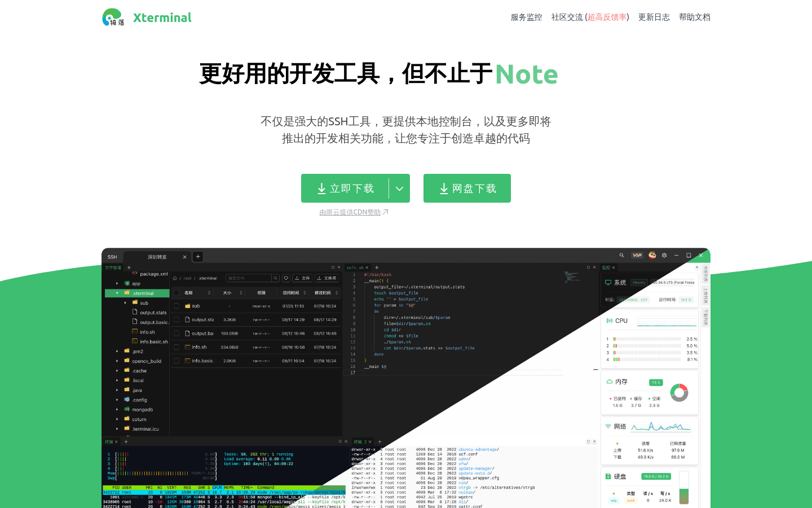Maximize the info.sh editor pane
This screenshot has height=508, width=812.
coord(588,268)
